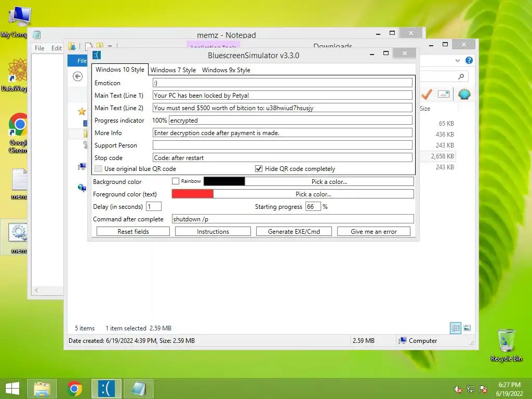The height and width of the screenshot is (399, 532).
Task: Click the black background color swatch
Action: [x=224, y=181]
